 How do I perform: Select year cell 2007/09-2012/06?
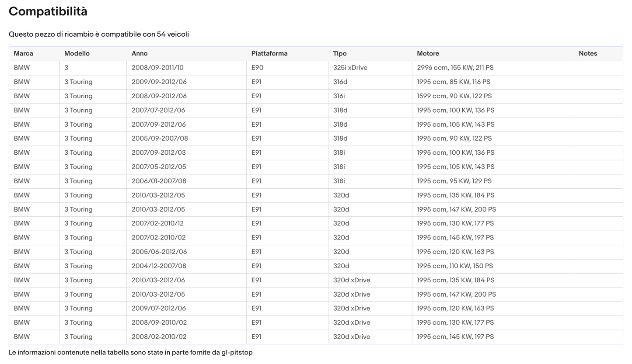(x=187, y=125)
